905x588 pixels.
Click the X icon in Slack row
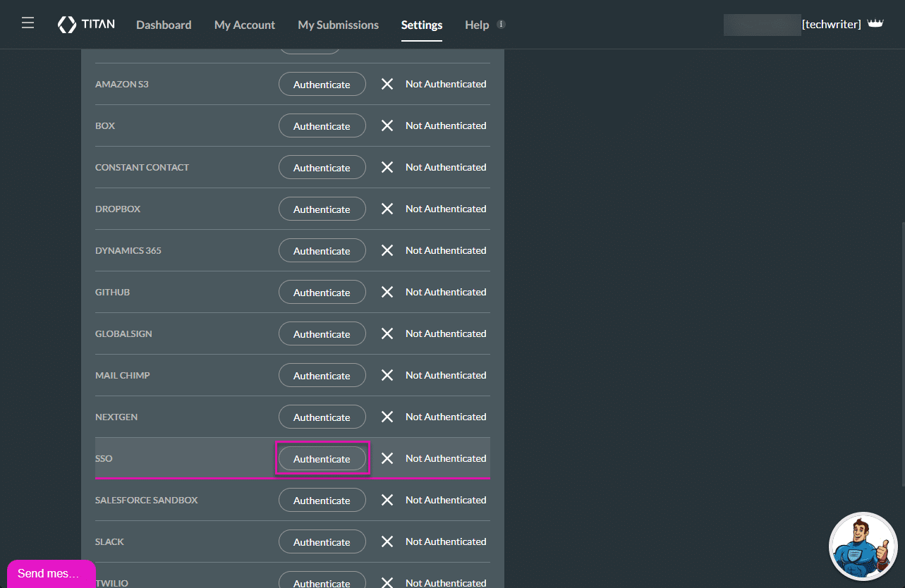[387, 541]
